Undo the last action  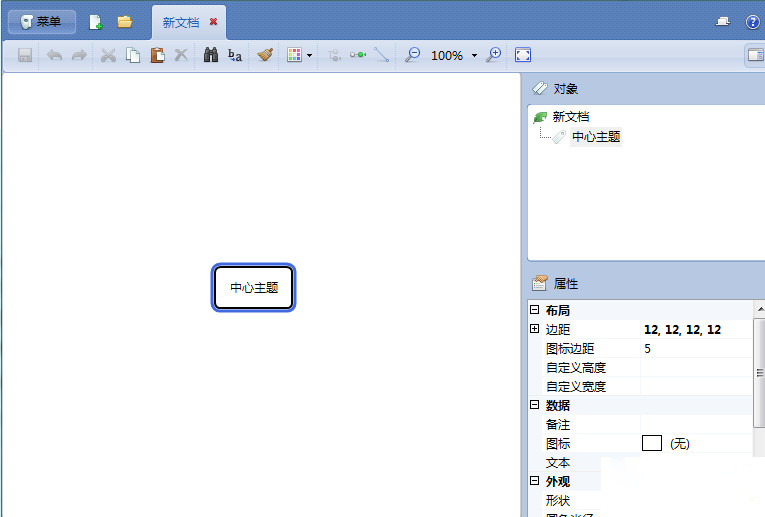click(x=54, y=55)
